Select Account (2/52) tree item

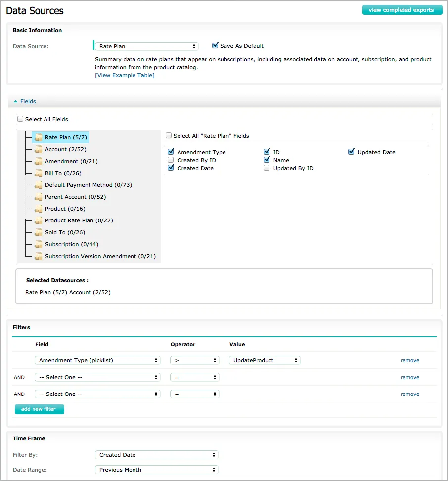(65, 149)
